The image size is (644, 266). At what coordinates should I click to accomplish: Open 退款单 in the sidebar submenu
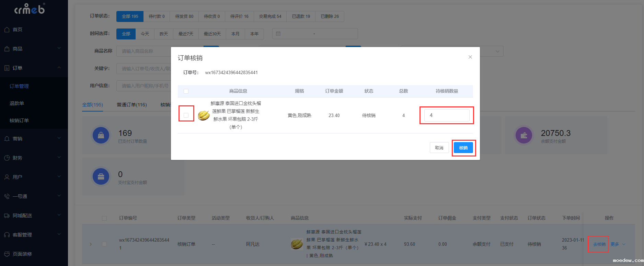tap(17, 103)
